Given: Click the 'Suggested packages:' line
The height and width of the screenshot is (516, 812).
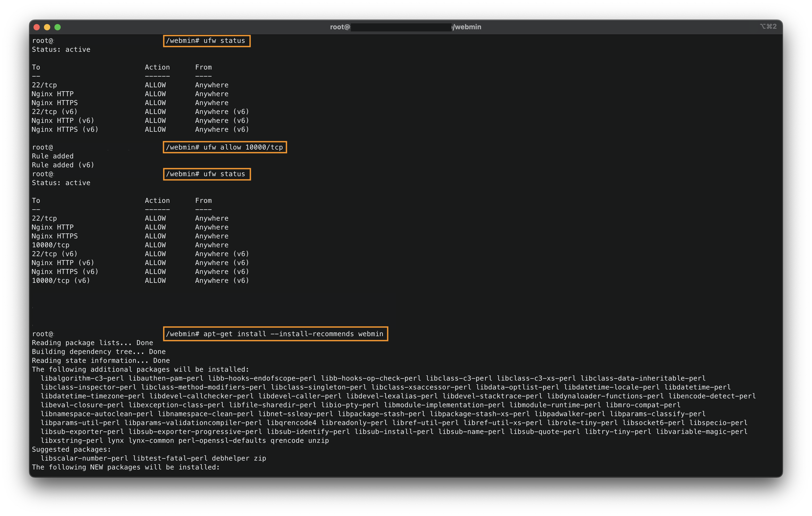Looking at the screenshot, I should pos(71,449).
